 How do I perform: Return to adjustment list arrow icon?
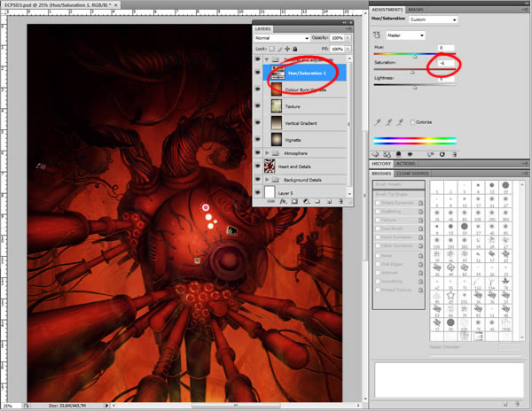(x=376, y=154)
